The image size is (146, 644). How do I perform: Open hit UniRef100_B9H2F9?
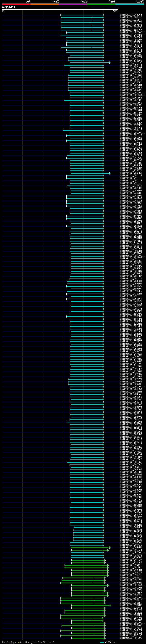pyautogui.click(x=131, y=291)
